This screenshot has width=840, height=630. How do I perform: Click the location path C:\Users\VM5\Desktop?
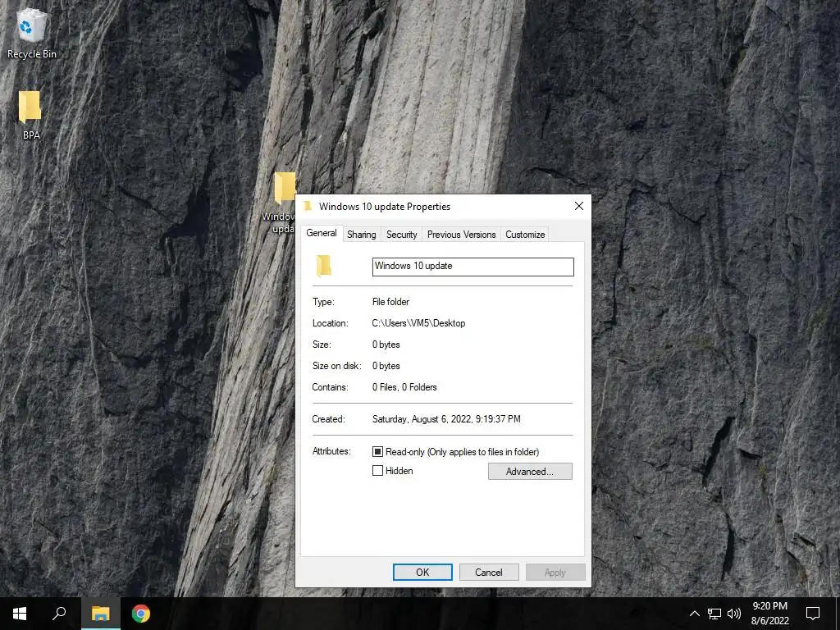pos(418,323)
